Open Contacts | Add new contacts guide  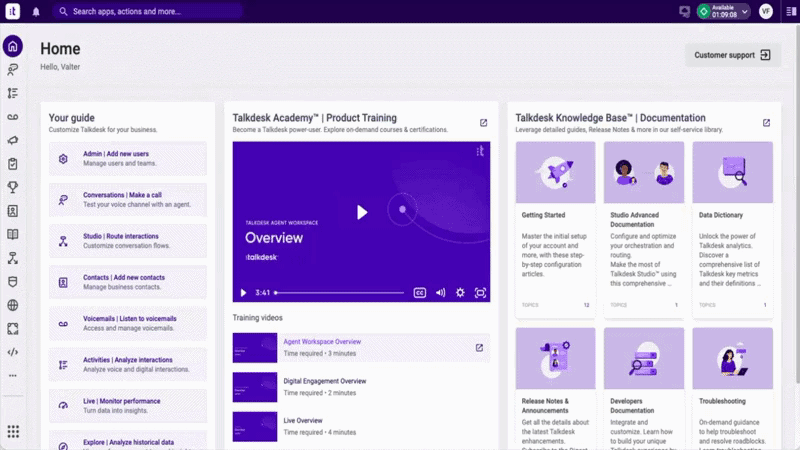tap(128, 282)
